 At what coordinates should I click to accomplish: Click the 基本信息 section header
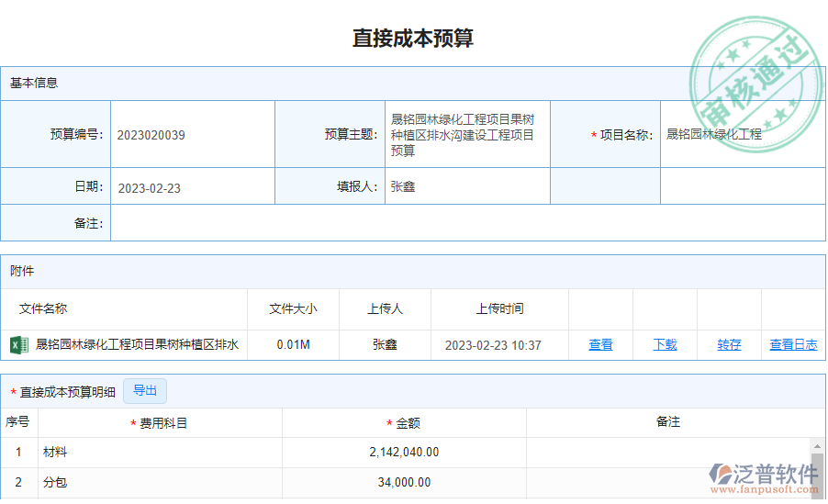(x=34, y=83)
